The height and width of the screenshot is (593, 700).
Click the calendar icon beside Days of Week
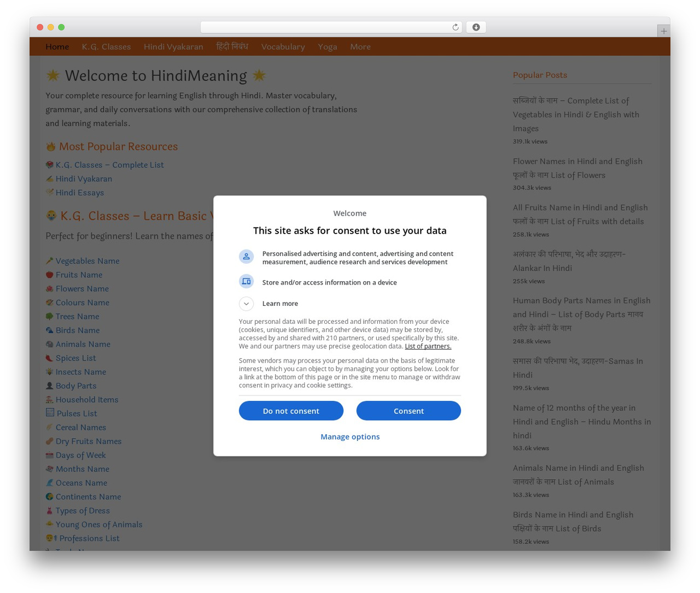(49, 455)
